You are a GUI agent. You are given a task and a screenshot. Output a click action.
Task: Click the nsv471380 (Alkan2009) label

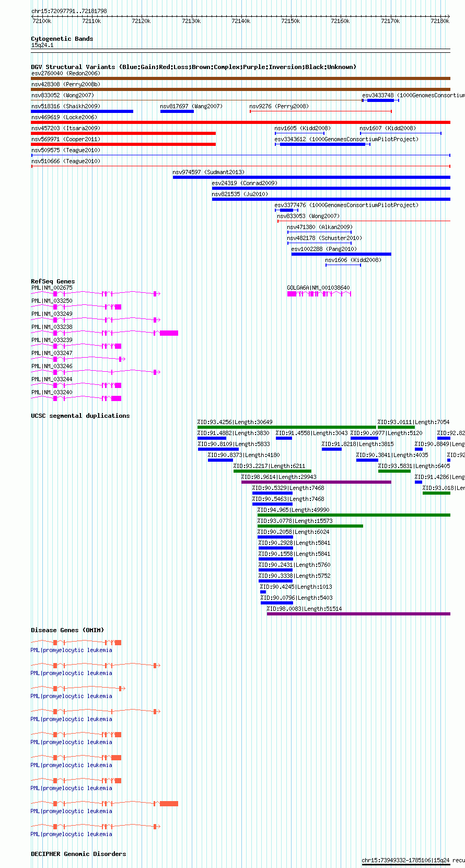pos(320,227)
